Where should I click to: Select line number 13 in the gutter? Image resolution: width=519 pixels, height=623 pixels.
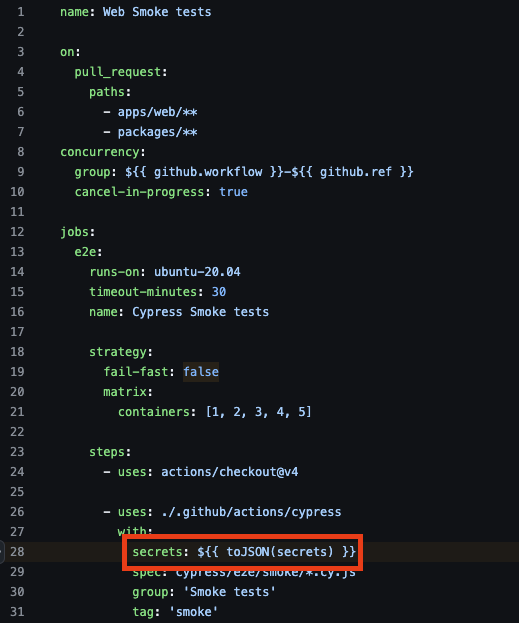(17, 252)
